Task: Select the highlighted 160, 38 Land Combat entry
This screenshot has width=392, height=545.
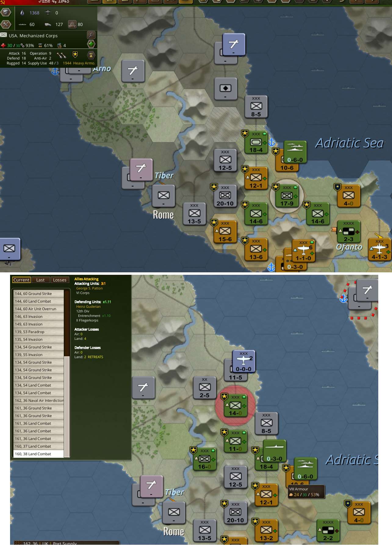Action: [38, 454]
